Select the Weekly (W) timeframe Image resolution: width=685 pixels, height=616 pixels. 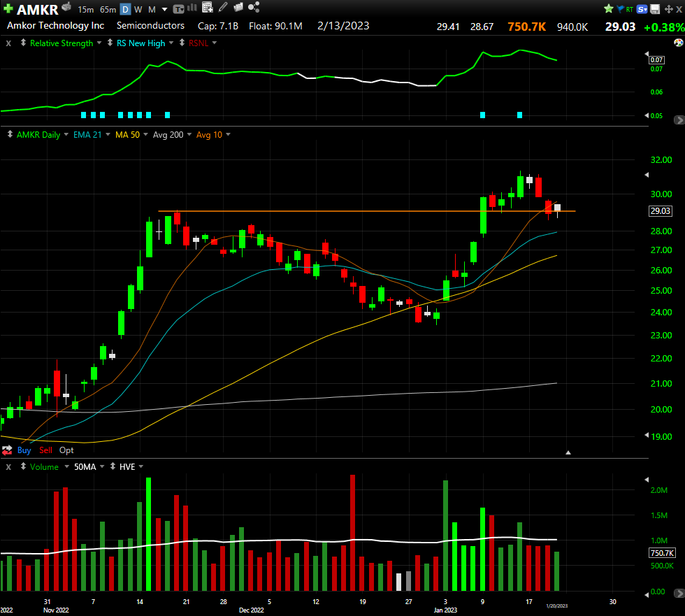[138, 9]
